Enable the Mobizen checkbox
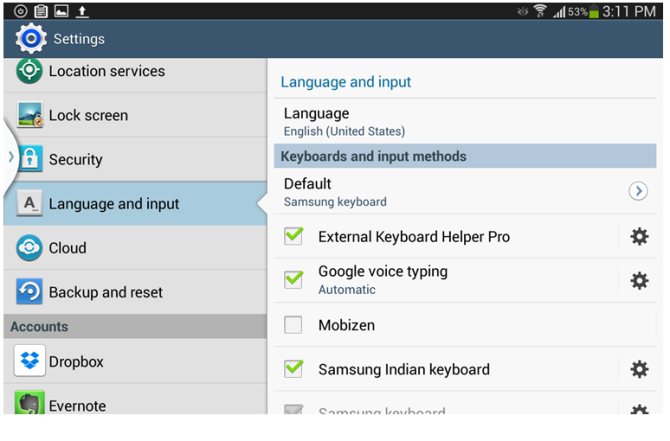The width and height of the screenshot is (670, 441). pos(293,325)
